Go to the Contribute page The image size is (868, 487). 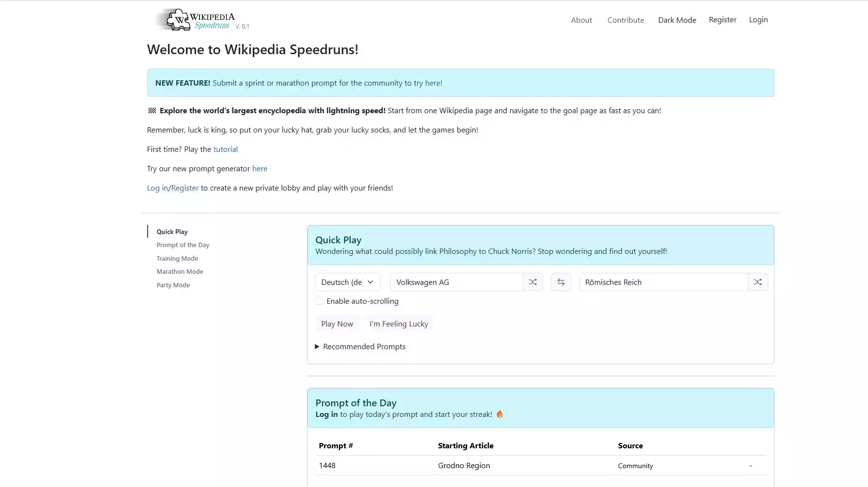(x=625, y=20)
